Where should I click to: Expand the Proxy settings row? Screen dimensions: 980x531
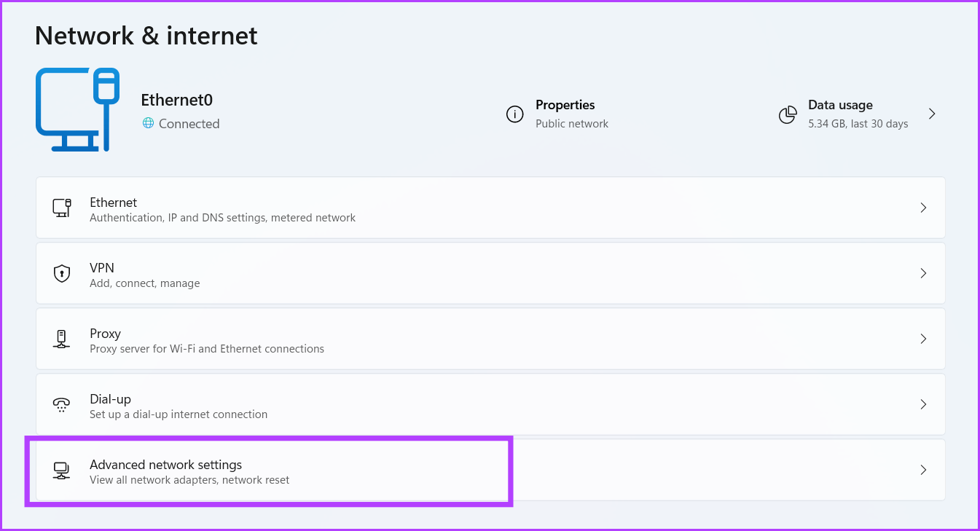point(923,338)
